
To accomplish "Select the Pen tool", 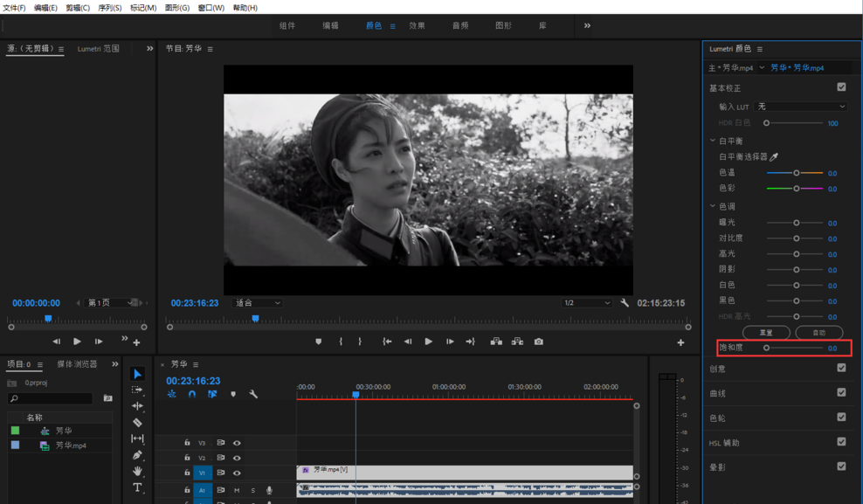I will pyautogui.click(x=137, y=453).
